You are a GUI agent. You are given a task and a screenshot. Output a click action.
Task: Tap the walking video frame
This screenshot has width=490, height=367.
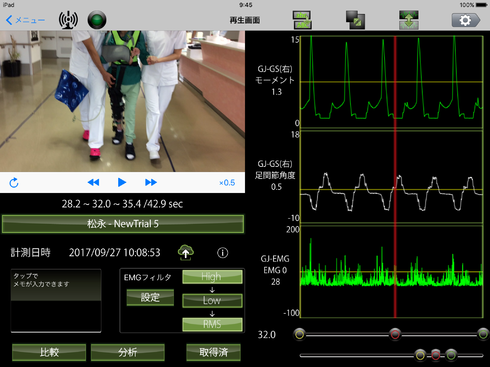(122, 101)
